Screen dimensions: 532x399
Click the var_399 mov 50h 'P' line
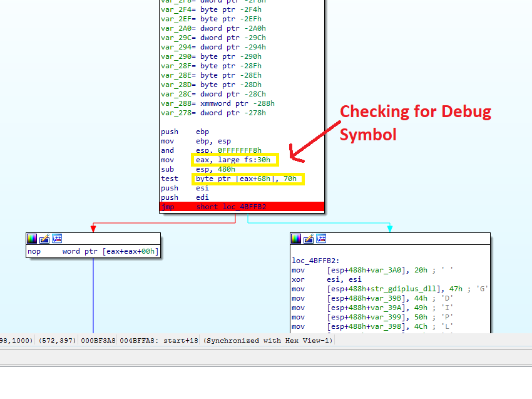click(x=372, y=317)
